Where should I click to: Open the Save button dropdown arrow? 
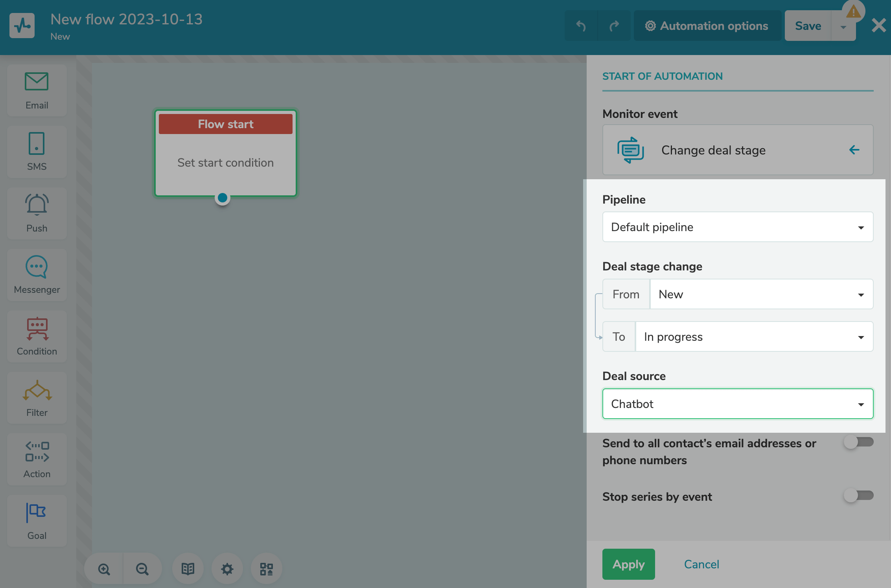coord(843,27)
